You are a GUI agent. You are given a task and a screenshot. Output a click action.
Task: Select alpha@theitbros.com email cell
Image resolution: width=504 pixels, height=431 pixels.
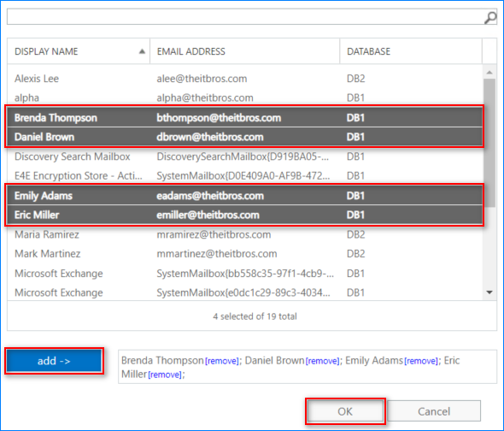pos(205,97)
